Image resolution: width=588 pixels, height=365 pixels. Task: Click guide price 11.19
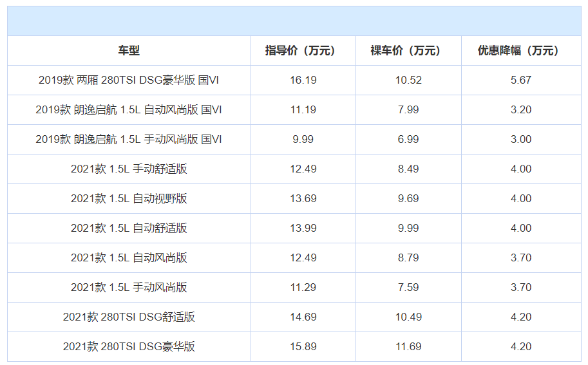(303, 110)
